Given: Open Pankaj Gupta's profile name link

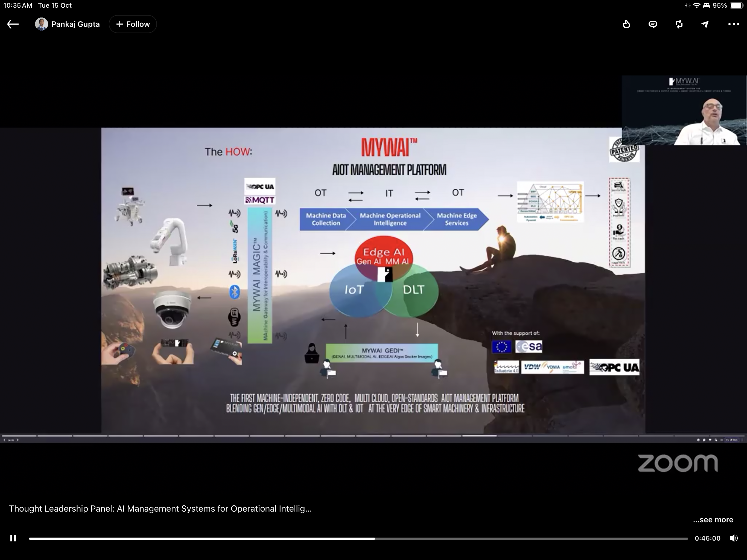Looking at the screenshot, I should click(75, 24).
